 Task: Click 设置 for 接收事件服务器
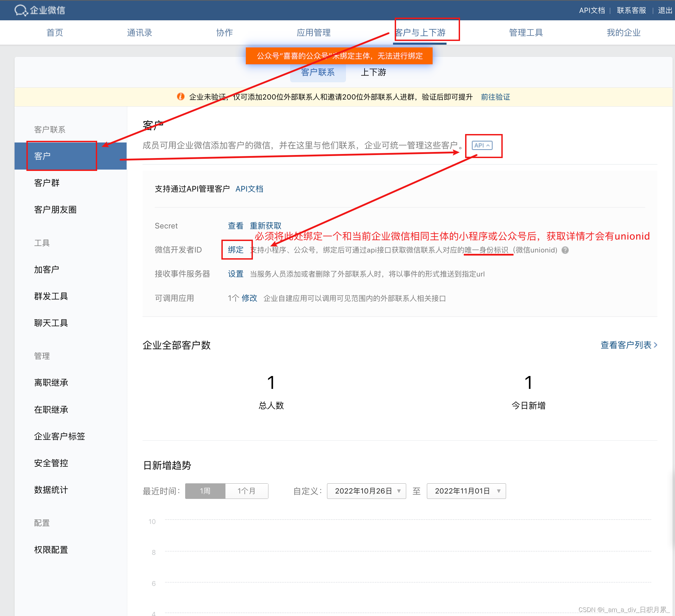(x=236, y=274)
